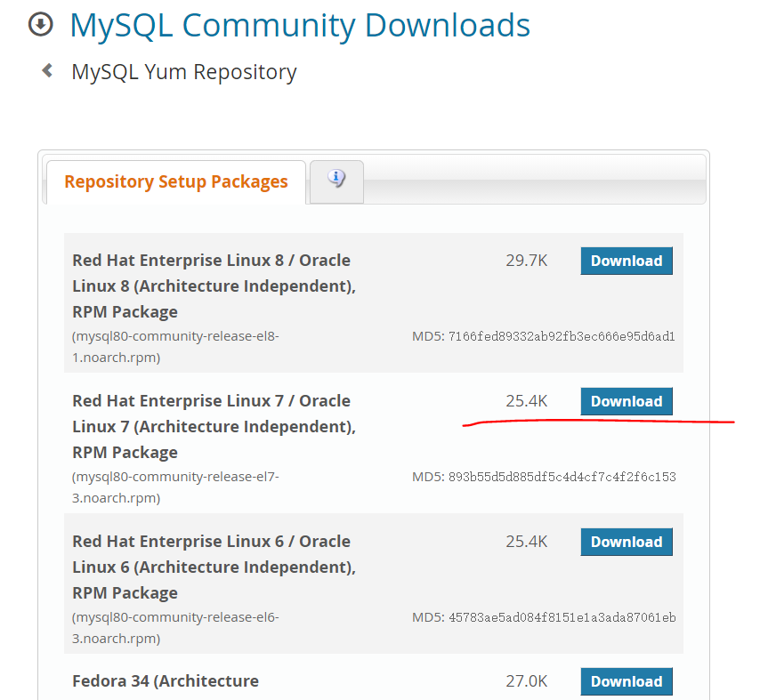The height and width of the screenshot is (700, 760).
Task: Download the Red Hat Enterprise Linux 6 package
Action: point(627,542)
